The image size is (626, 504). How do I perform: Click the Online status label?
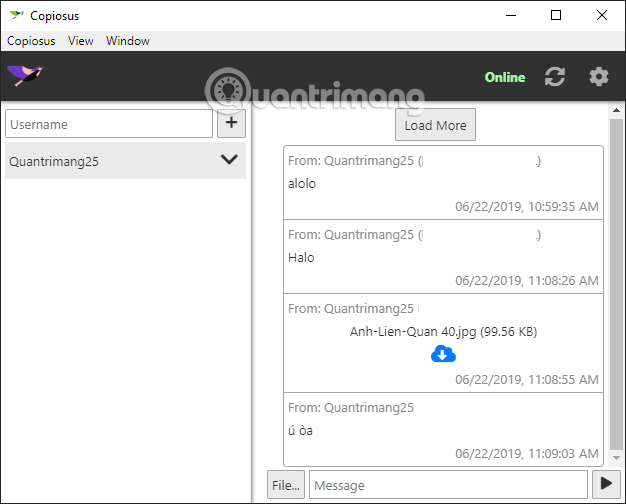click(x=505, y=77)
